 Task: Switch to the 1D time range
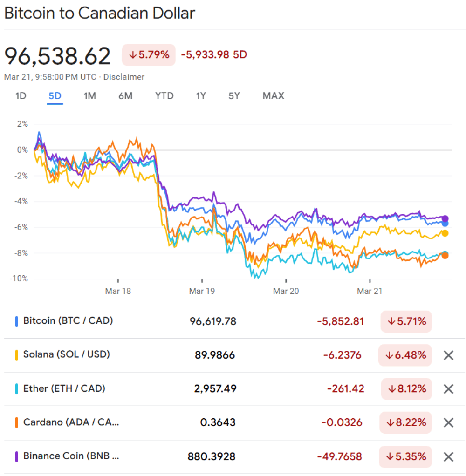21,96
